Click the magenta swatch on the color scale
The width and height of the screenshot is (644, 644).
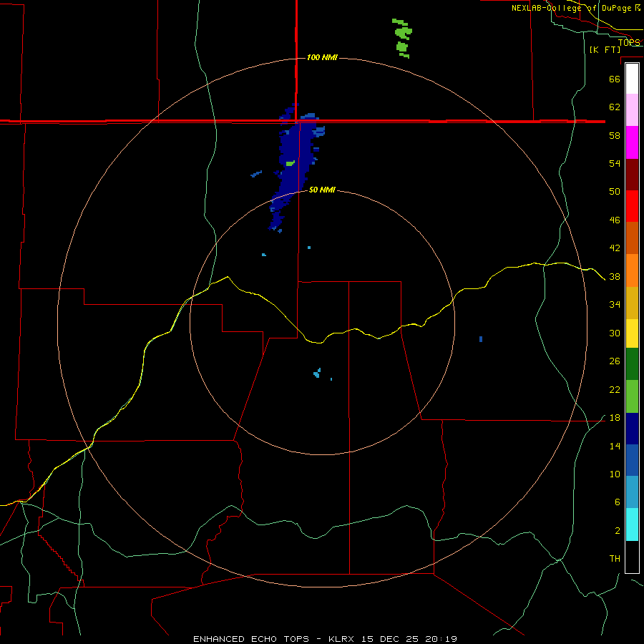pyautogui.click(x=632, y=142)
